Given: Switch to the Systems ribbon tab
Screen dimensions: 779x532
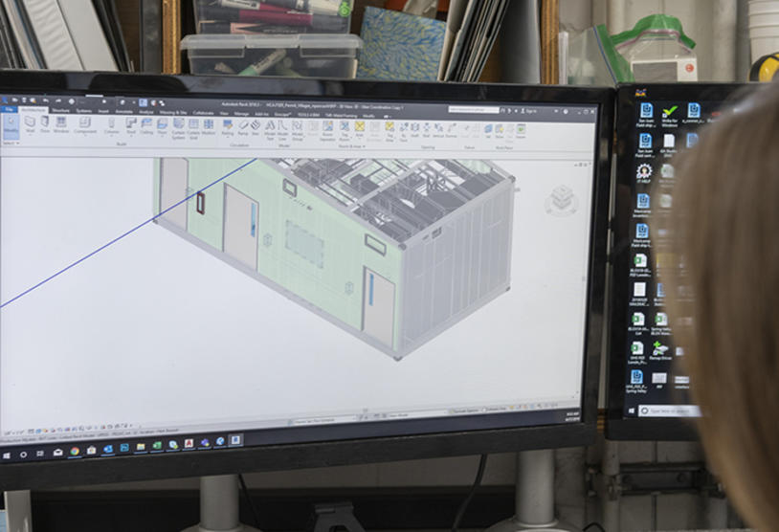Looking at the screenshot, I should tap(84, 111).
